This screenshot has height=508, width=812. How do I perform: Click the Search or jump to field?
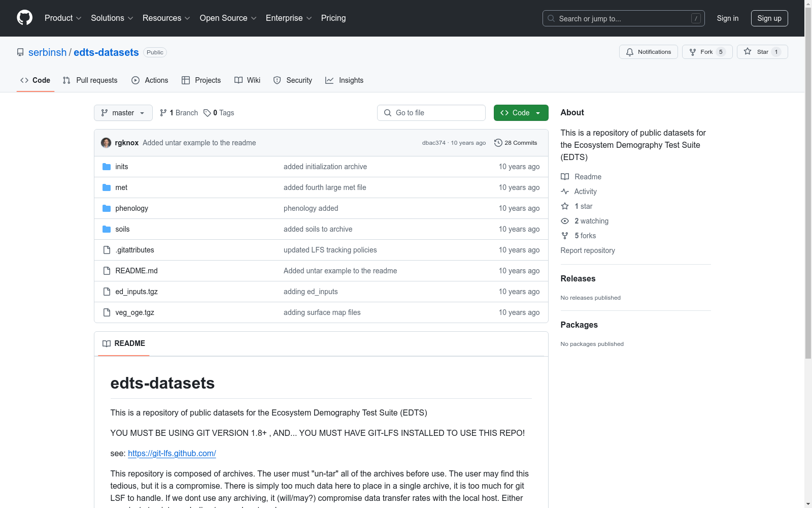coord(624,18)
